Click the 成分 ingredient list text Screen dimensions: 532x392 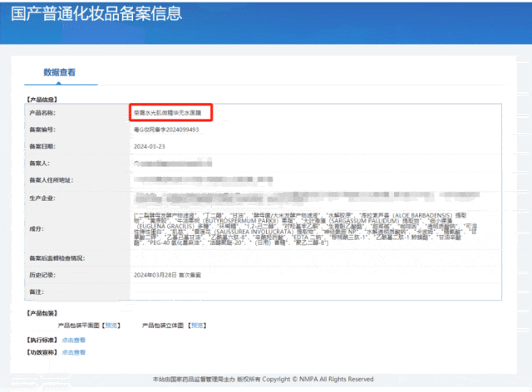click(305, 229)
